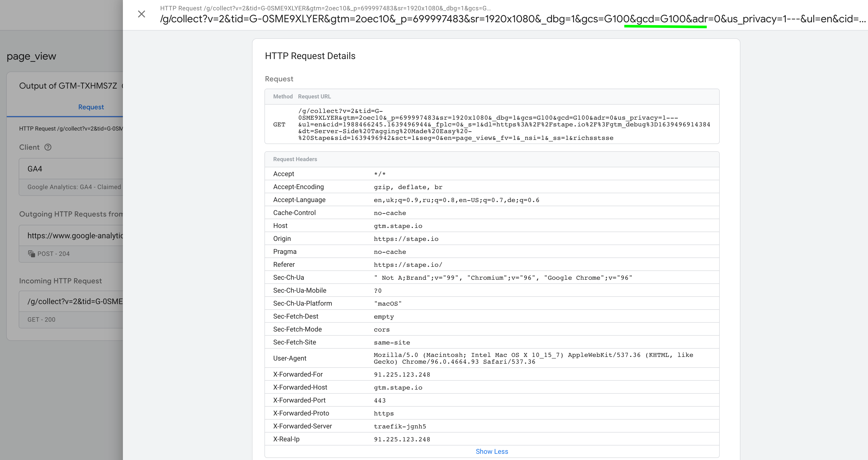
Task: Click X-Forwarded-Proto value https
Action: pos(383,414)
